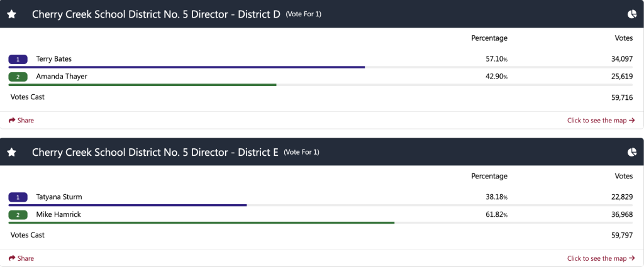Image resolution: width=644 pixels, height=267 pixels.
Task: Open pie chart view for District E
Action: click(x=632, y=152)
